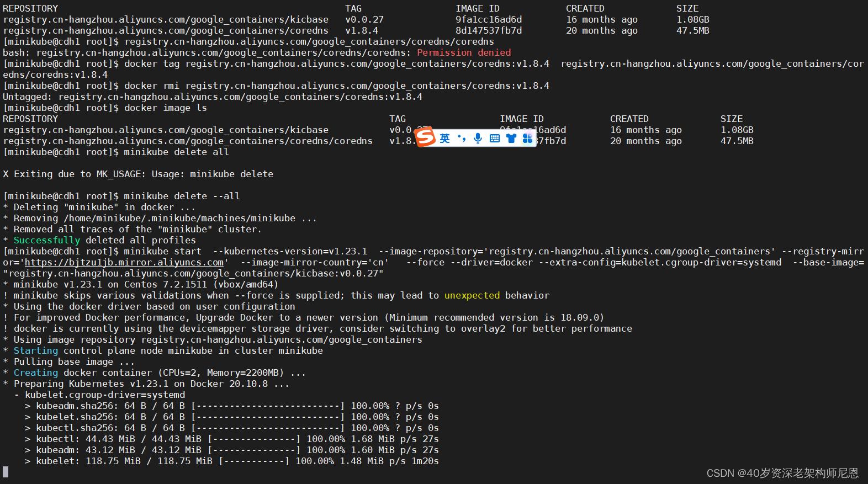The height and width of the screenshot is (484, 868).
Task: Click the CSDN author watermark text
Action: 782,474
